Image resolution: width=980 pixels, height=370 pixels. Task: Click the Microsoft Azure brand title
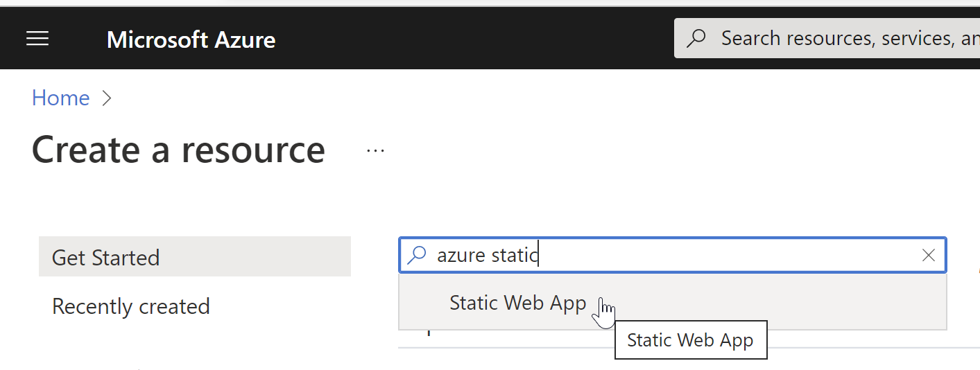(x=191, y=39)
